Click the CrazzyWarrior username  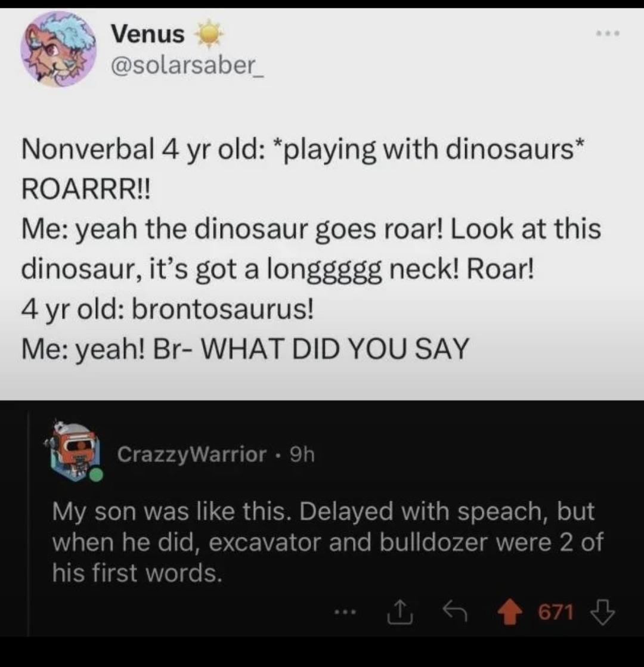pos(191,455)
